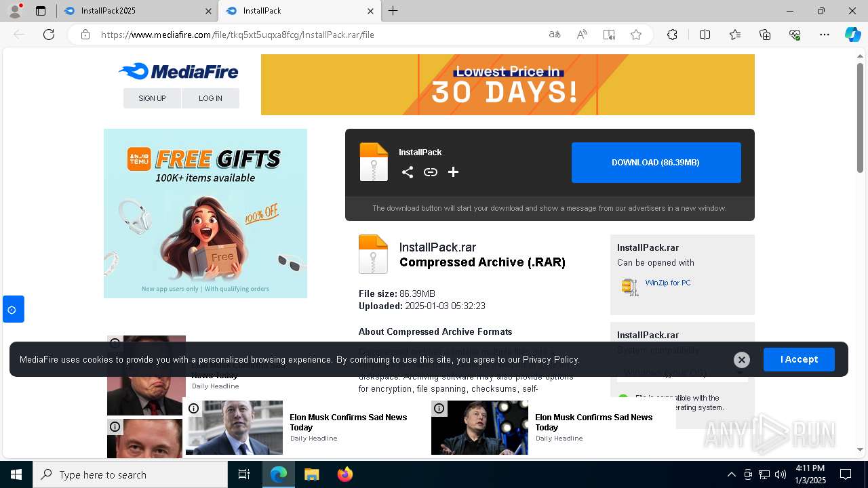
Task: Open Extensions puzzle icon
Action: 672,35
